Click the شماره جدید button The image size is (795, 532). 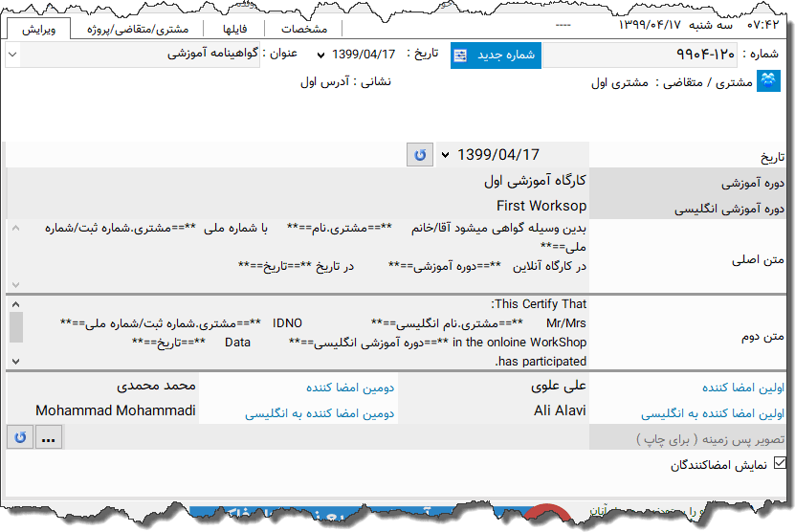pos(496,55)
